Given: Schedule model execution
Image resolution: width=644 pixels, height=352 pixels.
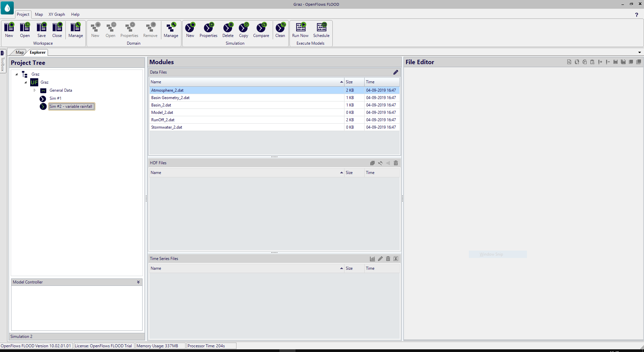Looking at the screenshot, I should [321, 30].
